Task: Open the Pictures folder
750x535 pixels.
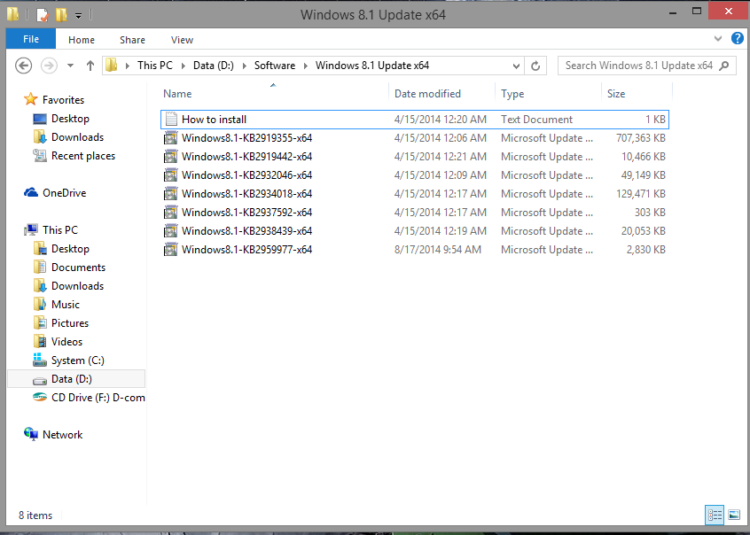Action: coord(70,324)
